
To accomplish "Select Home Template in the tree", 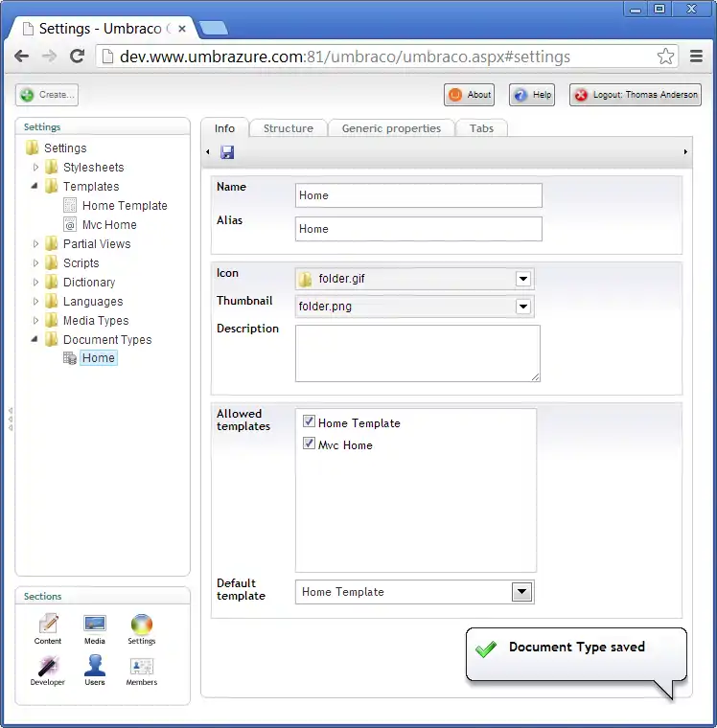I will pos(125,205).
